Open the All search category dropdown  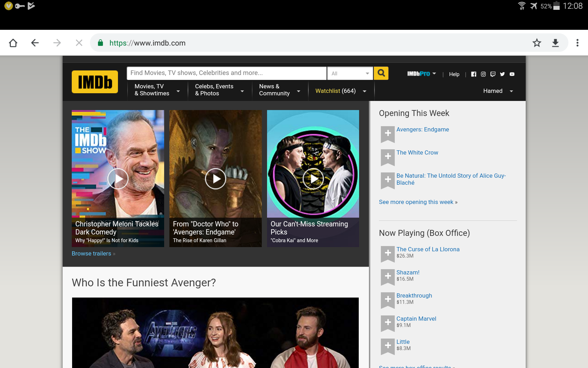(350, 73)
